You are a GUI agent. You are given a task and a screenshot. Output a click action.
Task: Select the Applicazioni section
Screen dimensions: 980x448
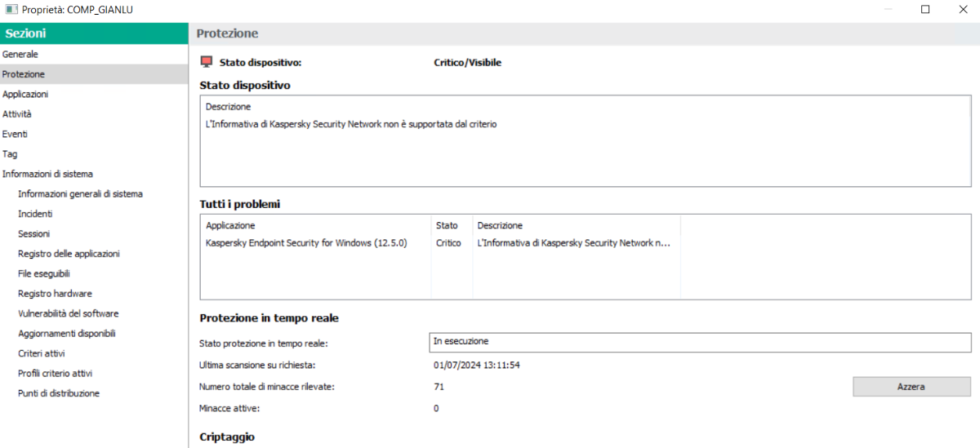(25, 94)
